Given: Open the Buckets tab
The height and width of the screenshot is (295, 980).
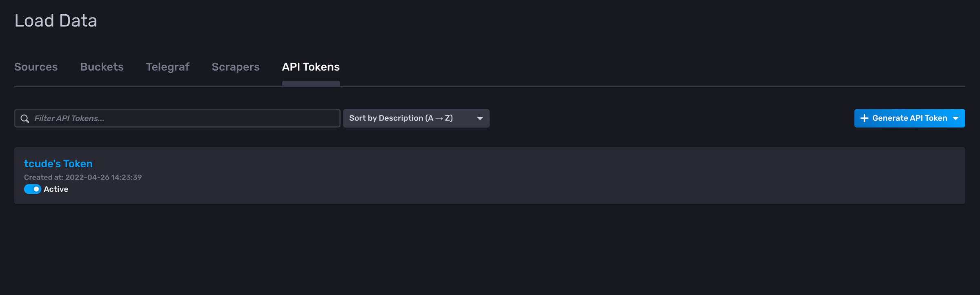Looking at the screenshot, I should pos(102,67).
